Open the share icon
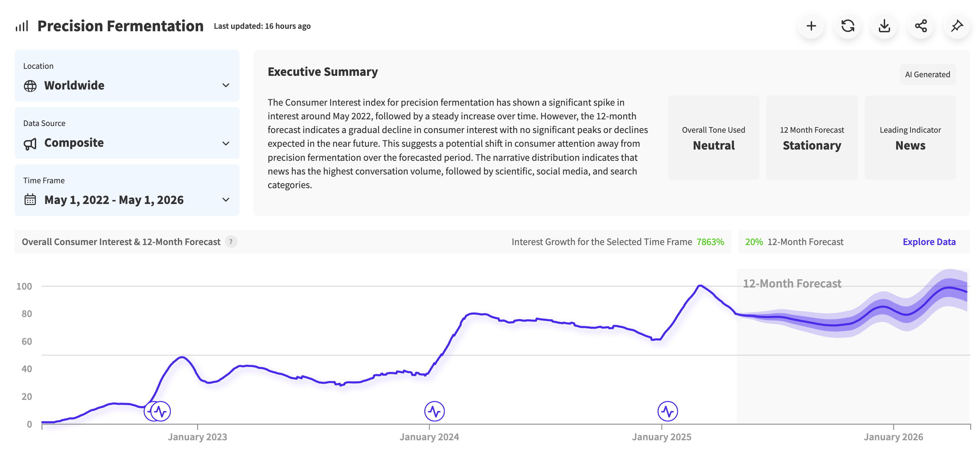This screenshot has width=980, height=455. click(921, 26)
